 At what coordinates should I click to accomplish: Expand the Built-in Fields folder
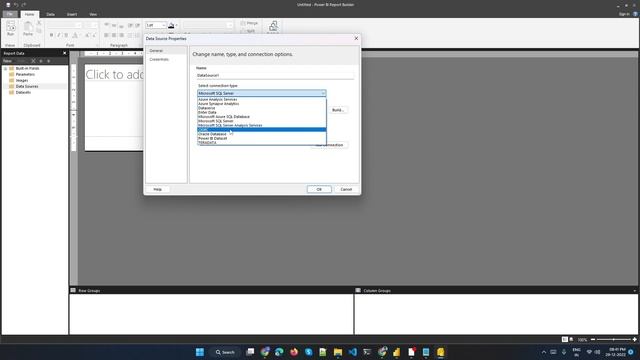5,69
